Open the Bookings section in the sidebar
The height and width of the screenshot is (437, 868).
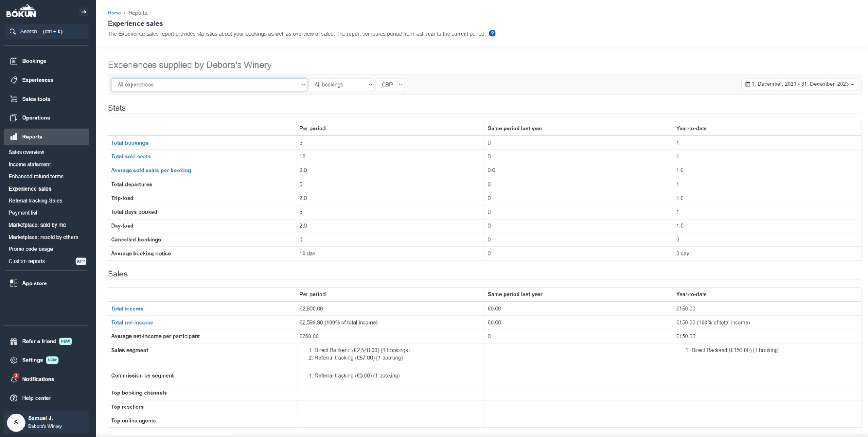point(35,61)
